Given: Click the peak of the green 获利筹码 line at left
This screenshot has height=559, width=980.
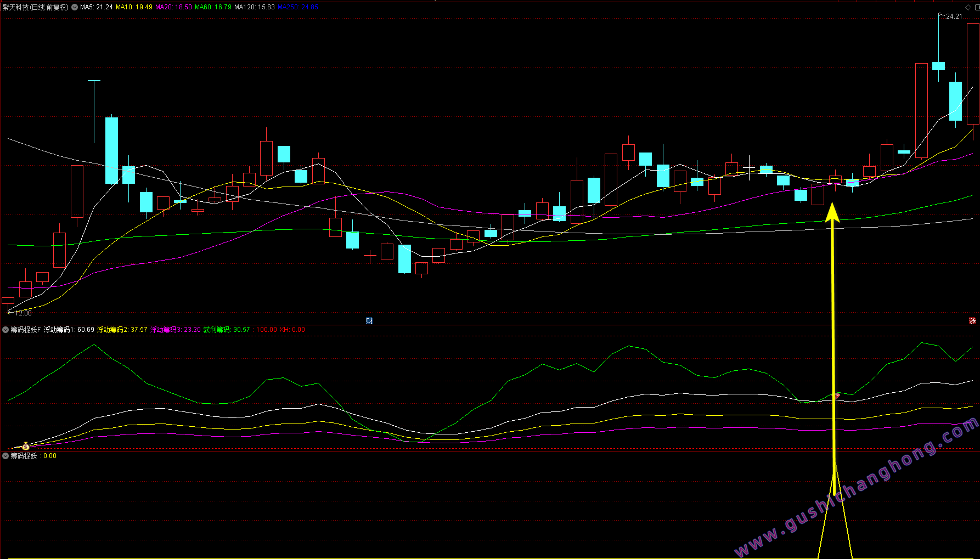Looking at the screenshot, I should tap(94, 345).
